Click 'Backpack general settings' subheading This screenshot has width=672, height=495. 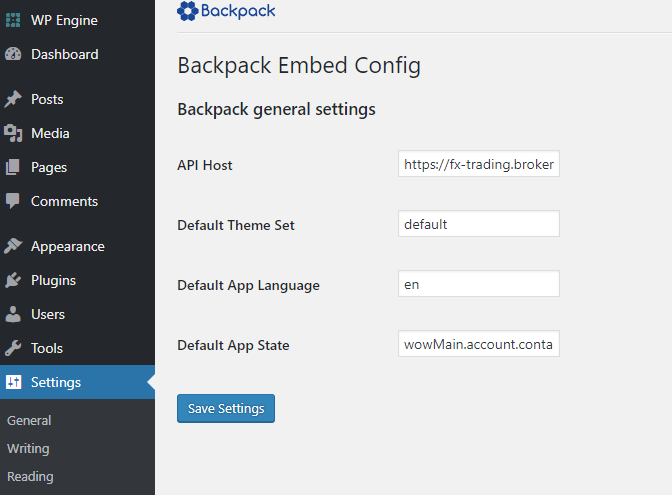(276, 109)
